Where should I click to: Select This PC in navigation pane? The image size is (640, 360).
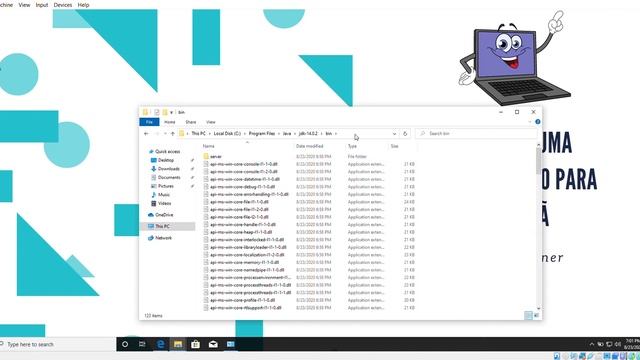click(162, 226)
